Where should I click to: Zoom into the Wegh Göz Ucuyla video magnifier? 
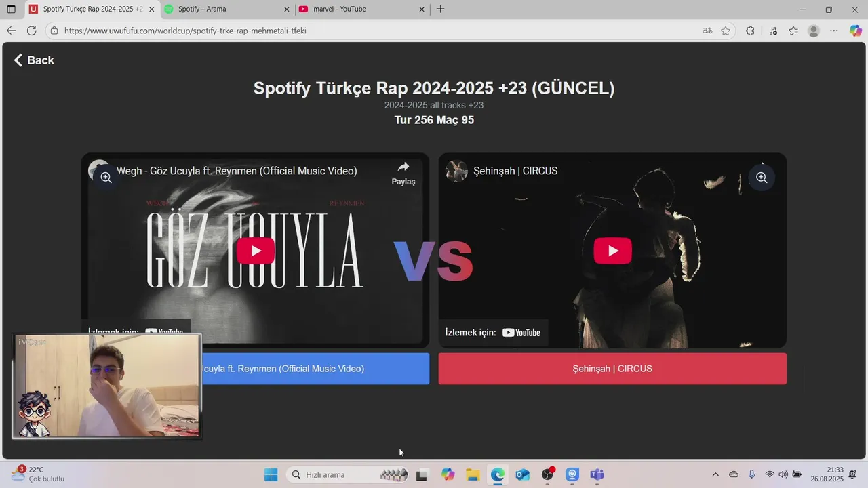106,178
